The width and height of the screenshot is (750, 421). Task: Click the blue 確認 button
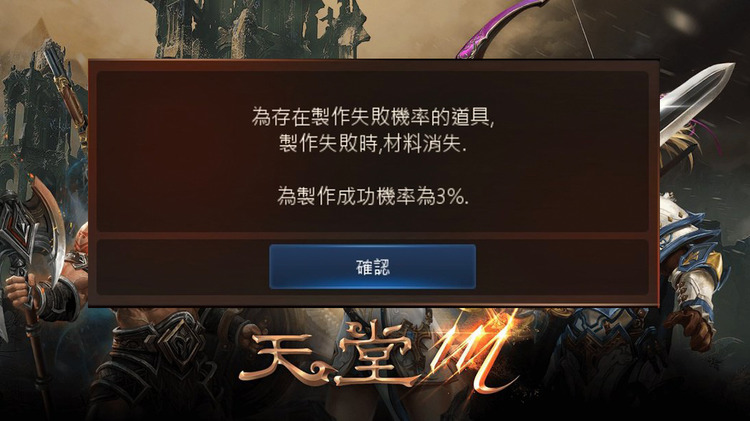pos(372,266)
